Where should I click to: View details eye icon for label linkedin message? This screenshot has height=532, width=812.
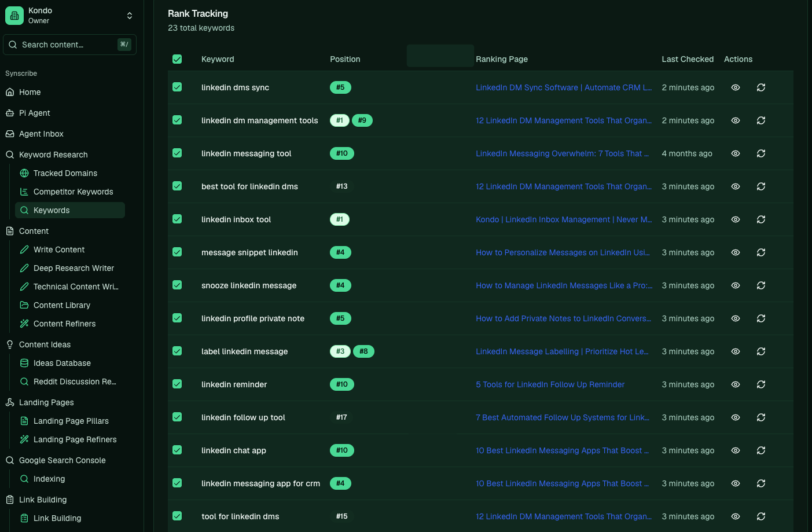[736, 351]
